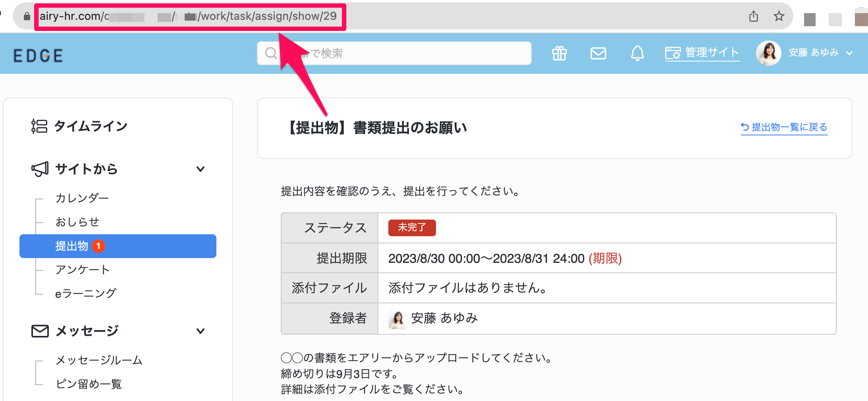Click the メッセージ envelope icon in sidebar
The image size is (868, 401).
tap(40, 331)
